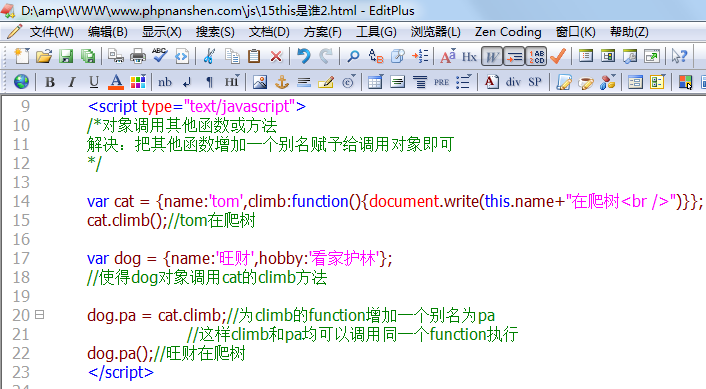Open Find with the magnifier icon
The image size is (706, 389).
tap(353, 56)
